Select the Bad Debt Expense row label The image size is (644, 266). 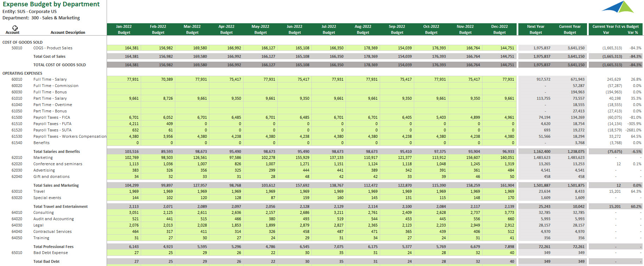pos(51,253)
